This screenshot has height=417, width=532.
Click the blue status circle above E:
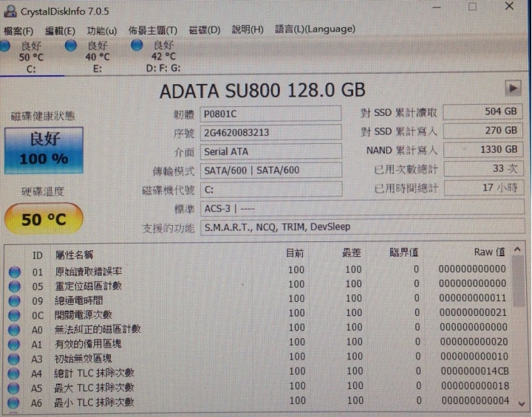(71, 46)
